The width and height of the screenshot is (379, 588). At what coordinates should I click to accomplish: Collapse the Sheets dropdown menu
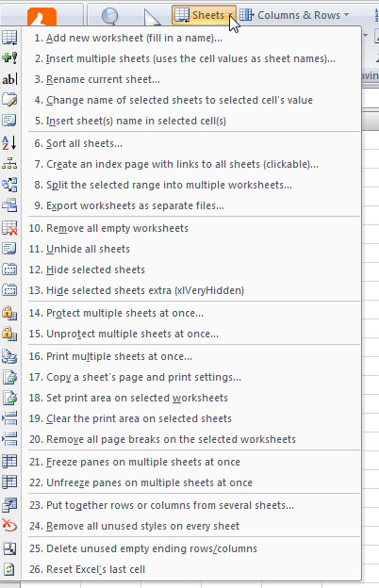tap(205, 15)
